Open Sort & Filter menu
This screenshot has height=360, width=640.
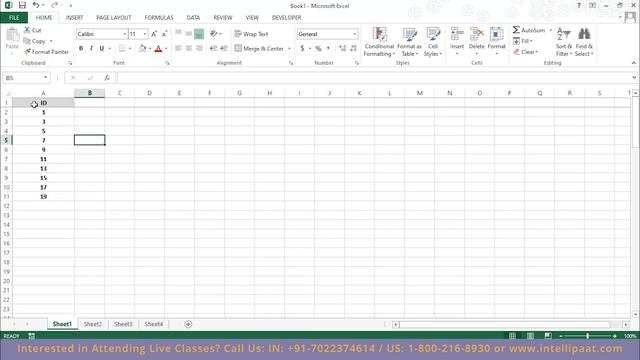coord(564,42)
